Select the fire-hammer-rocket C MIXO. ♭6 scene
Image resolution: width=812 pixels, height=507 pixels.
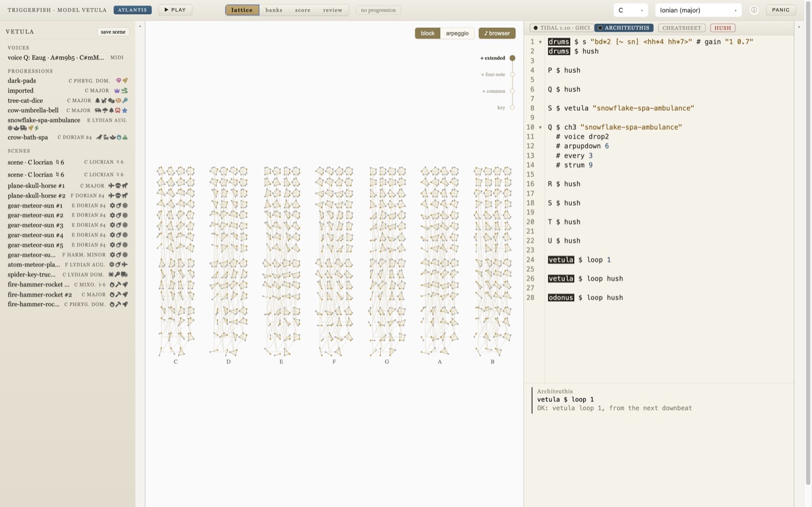click(67, 284)
